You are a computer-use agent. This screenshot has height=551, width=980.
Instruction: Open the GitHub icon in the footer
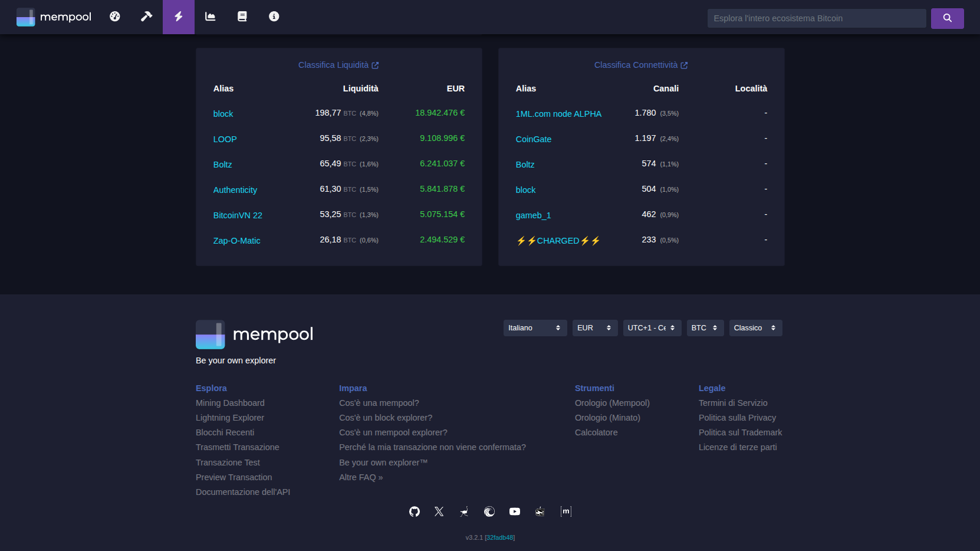coord(415,511)
